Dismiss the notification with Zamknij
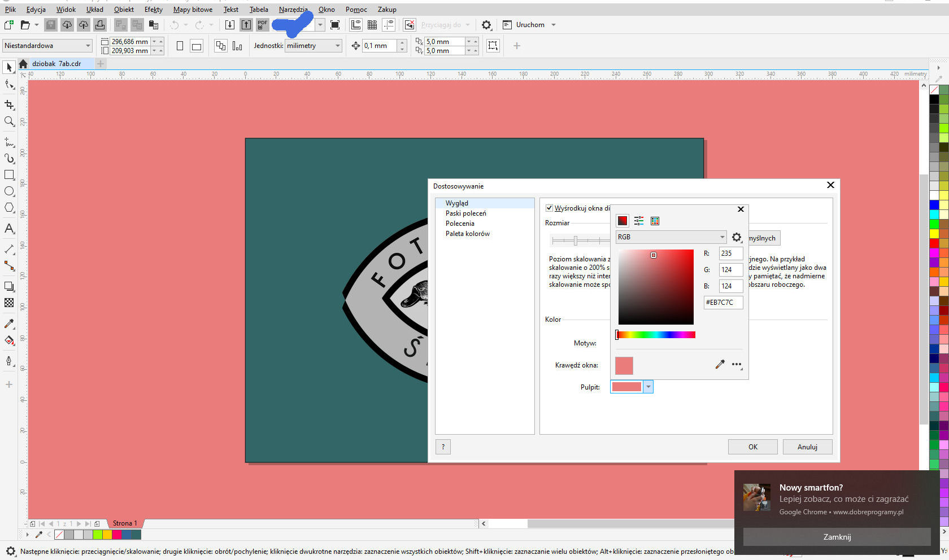Screen dimensions: 949x560 coord(837,537)
